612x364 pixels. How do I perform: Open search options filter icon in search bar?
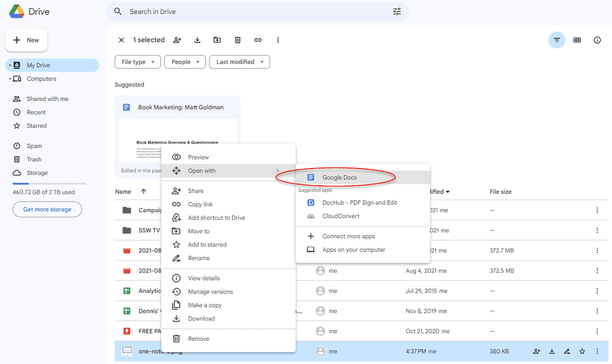click(397, 11)
